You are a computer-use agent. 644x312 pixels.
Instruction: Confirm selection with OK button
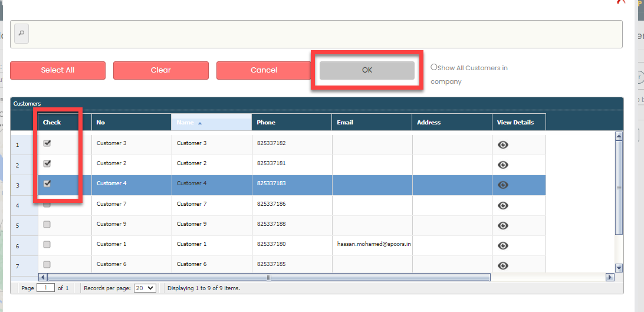(367, 70)
